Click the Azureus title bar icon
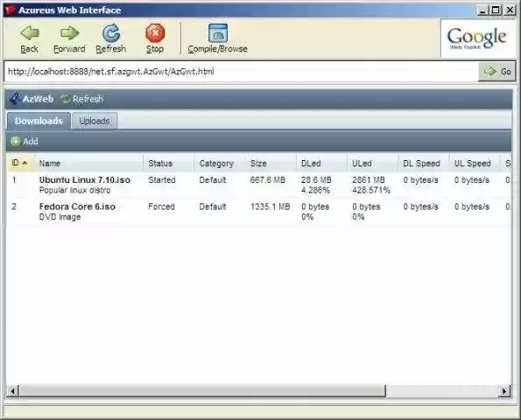Screen dimensions: 521x420 11,10
